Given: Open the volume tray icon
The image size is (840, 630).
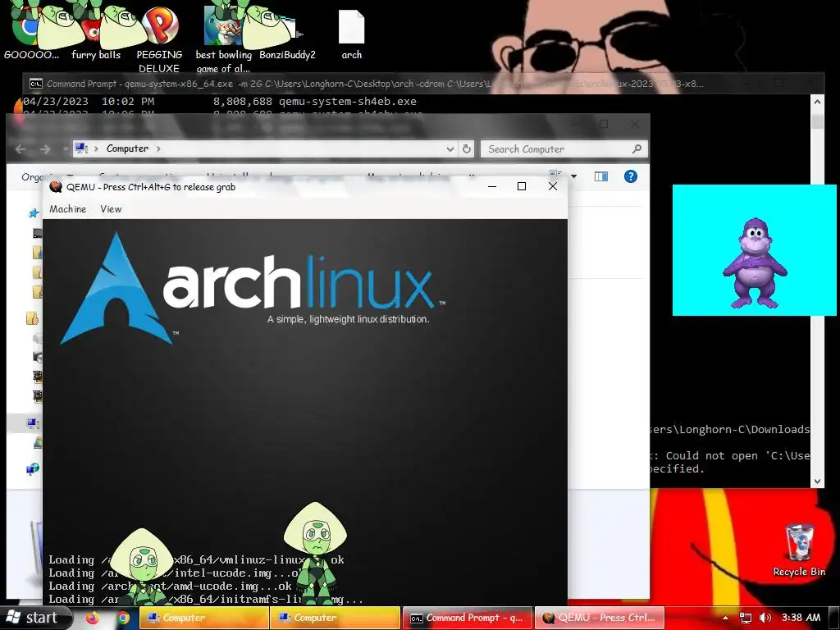Looking at the screenshot, I should (765, 618).
